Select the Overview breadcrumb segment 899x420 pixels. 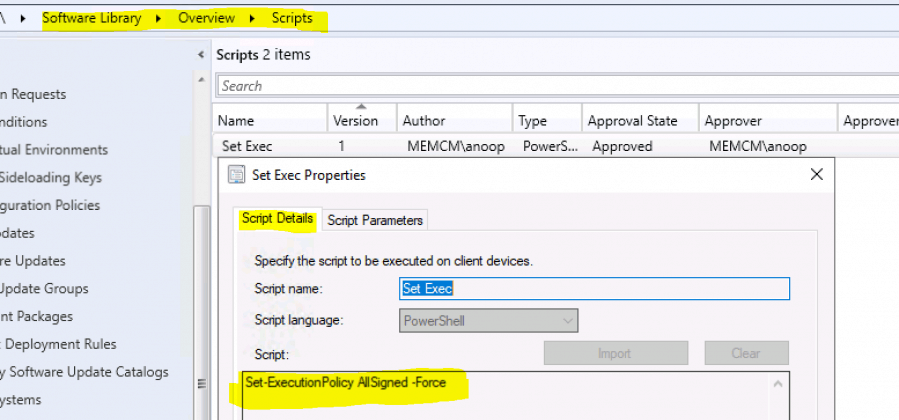206,18
